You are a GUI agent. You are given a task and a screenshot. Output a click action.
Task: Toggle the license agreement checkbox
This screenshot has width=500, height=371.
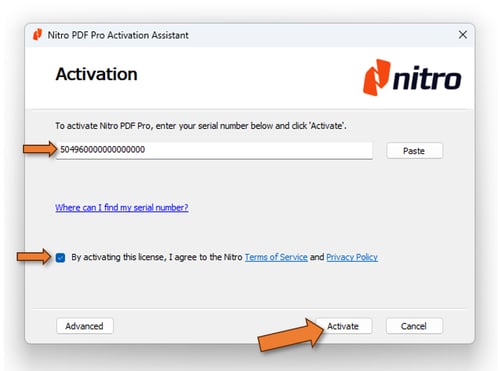(x=60, y=258)
